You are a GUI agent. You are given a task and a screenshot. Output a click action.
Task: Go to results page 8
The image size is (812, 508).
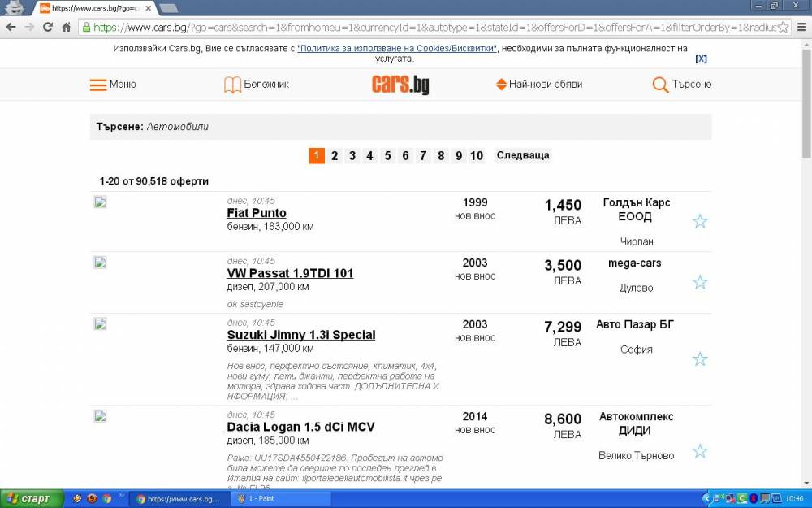point(441,155)
